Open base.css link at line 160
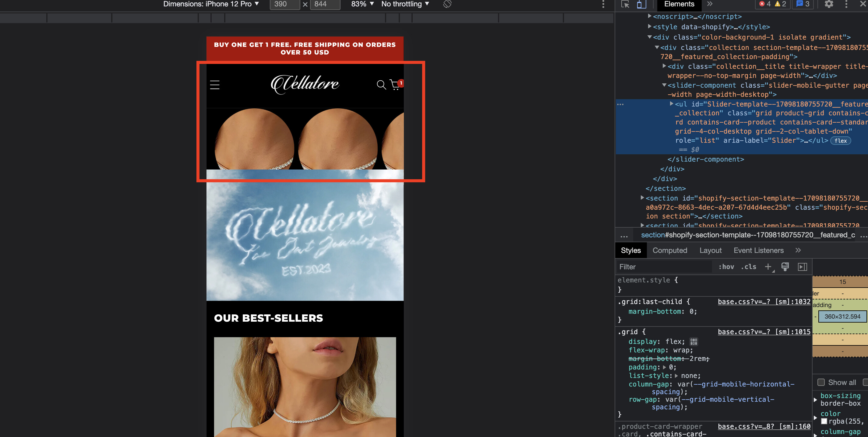Image resolution: width=868 pixels, height=437 pixels. pyautogui.click(x=764, y=426)
